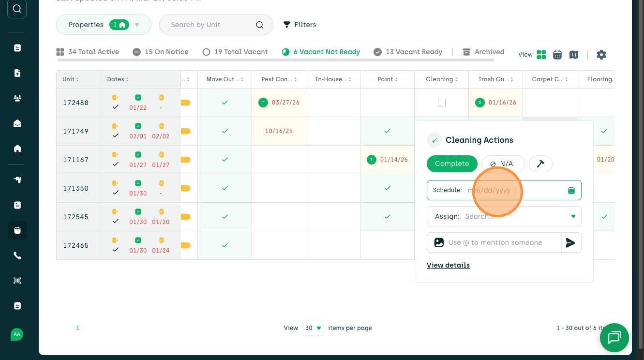Open the Properties dropdown
The image size is (644, 360).
104,25
